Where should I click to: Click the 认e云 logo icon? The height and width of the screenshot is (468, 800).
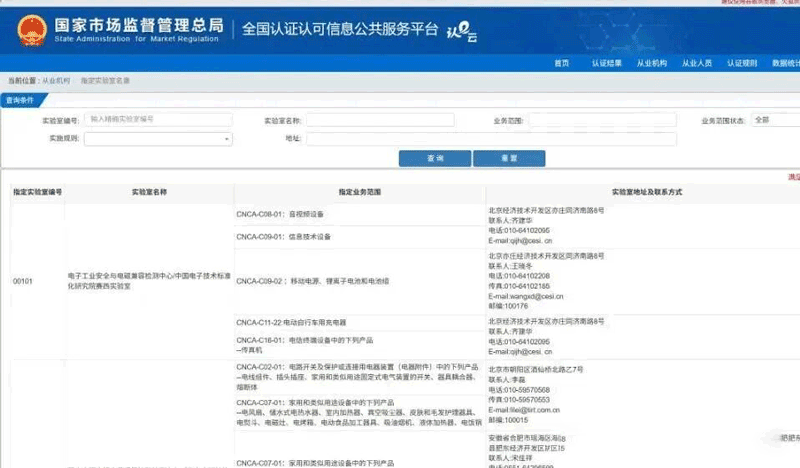pyautogui.click(x=462, y=31)
